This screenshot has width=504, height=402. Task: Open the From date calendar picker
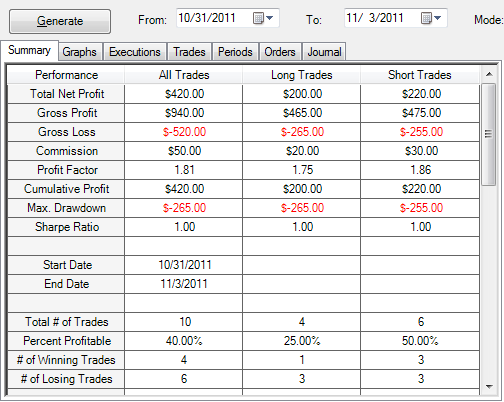pos(263,18)
